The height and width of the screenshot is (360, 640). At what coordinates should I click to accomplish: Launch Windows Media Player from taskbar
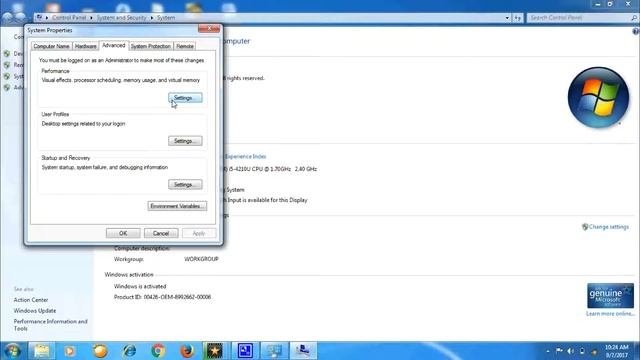pyautogui.click(x=70, y=351)
